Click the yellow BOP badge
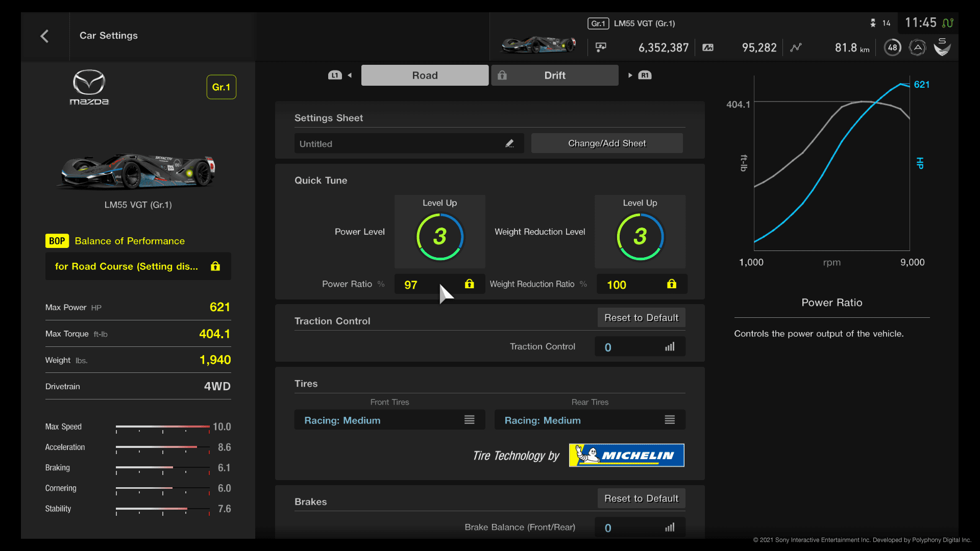Image resolution: width=980 pixels, height=551 pixels. (x=57, y=241)
